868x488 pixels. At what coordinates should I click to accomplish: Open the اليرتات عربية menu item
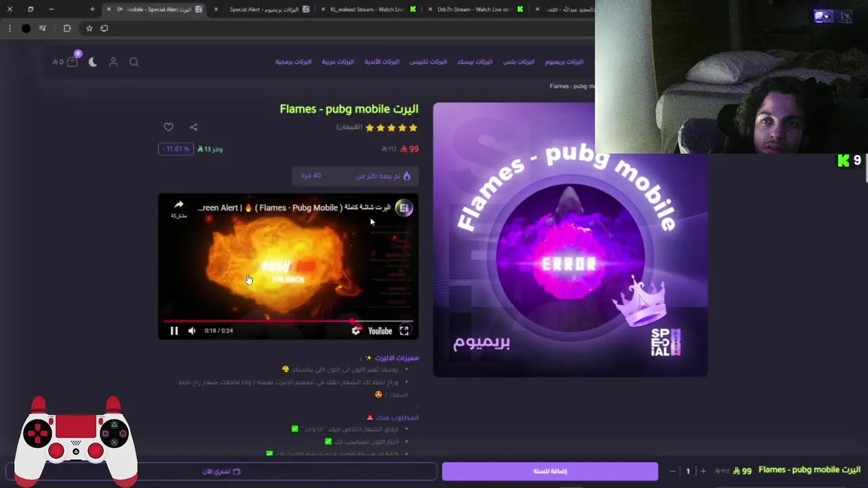tap(338, 62)
